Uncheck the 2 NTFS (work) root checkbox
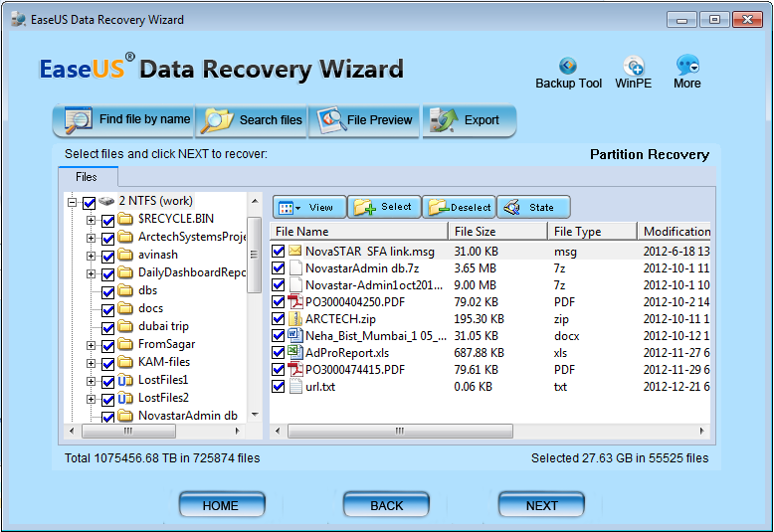 pyautogui.click(x=89, y=202)
